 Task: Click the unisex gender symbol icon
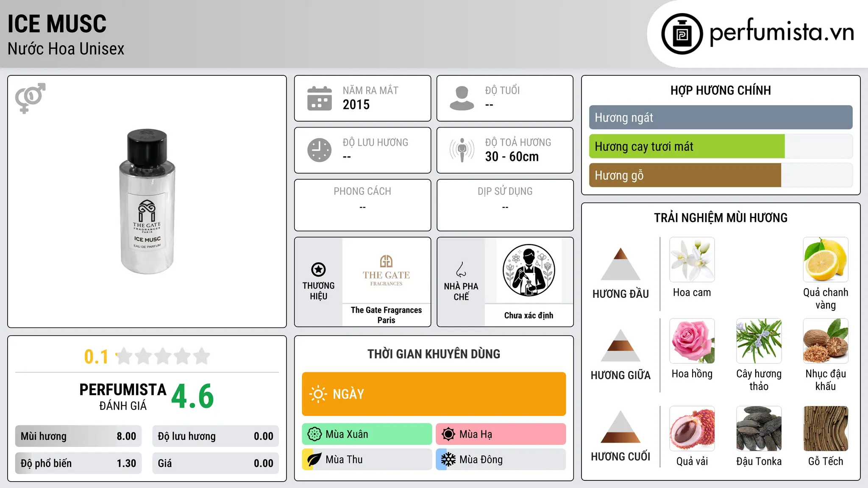[x=30, y=98]
